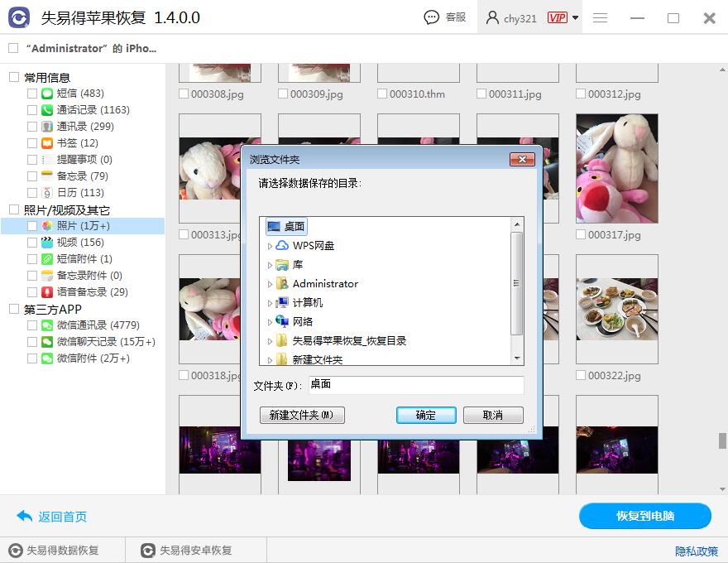Tick the 照片 (1万+) checkbox
Viewport: 728px width, 563px height.
(32, 226)
